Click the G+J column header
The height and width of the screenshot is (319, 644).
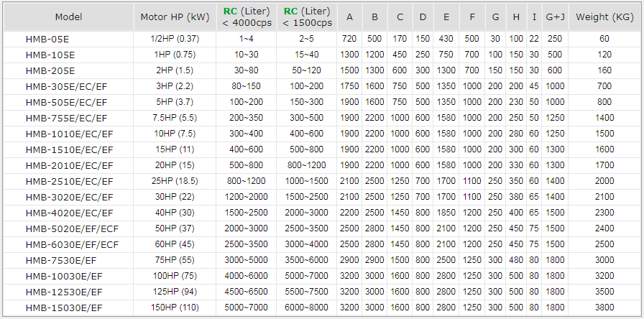tap(554, 17)
